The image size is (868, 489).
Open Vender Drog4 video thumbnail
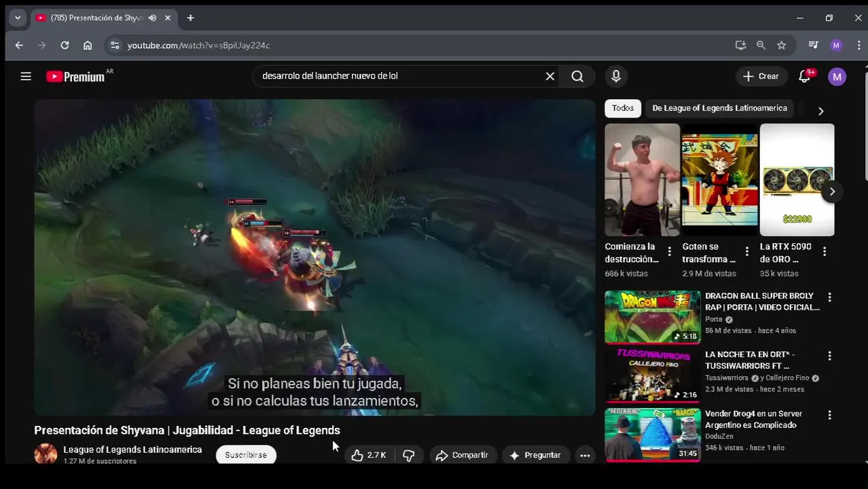click(x=653, y=435)
